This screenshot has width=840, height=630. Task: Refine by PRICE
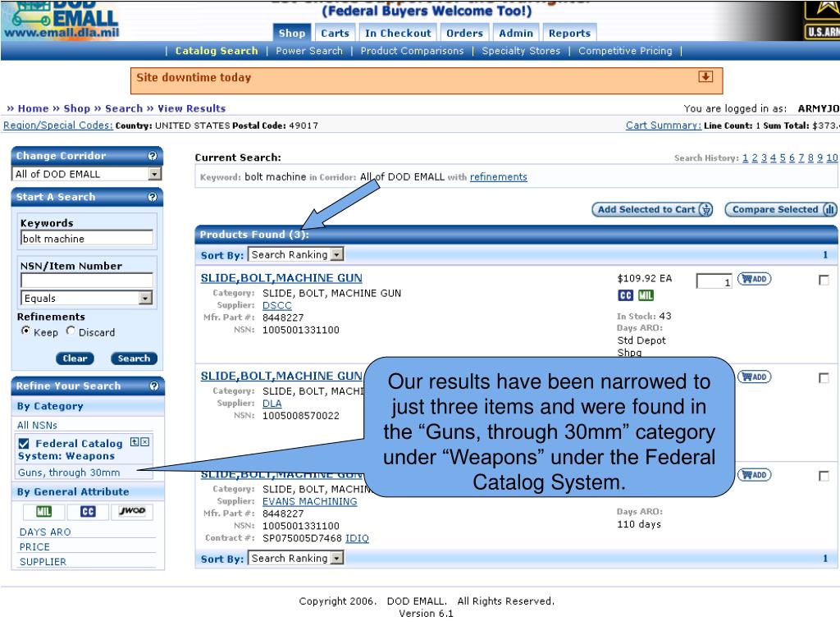coord(34,547)
